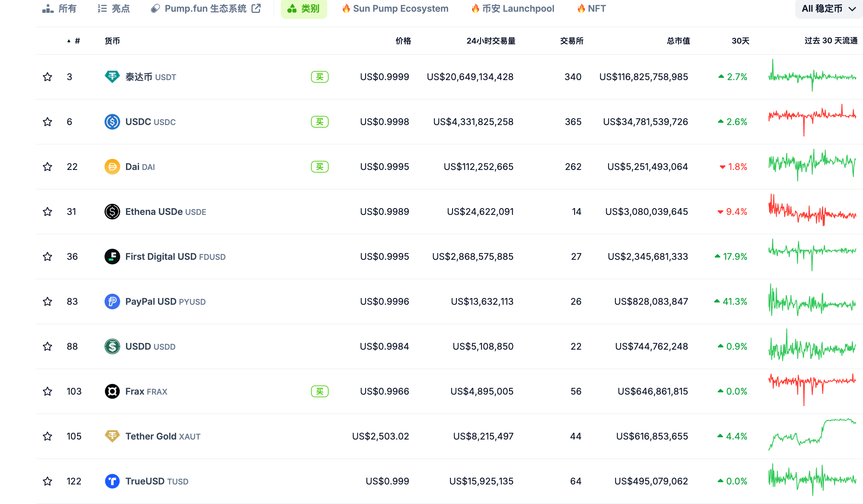Open the First Digital USD link
This screenshot has height=504, width=863.
click(x=175, y=257)
